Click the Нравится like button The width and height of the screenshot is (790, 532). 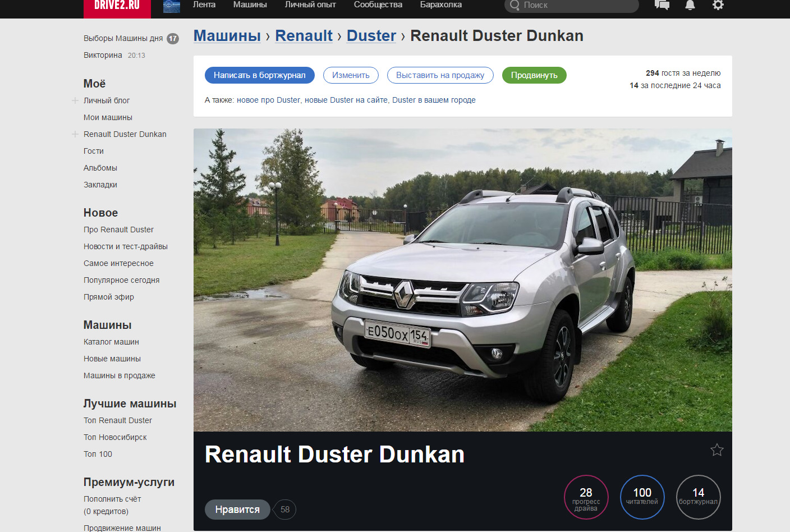click(x=237, y=510)
